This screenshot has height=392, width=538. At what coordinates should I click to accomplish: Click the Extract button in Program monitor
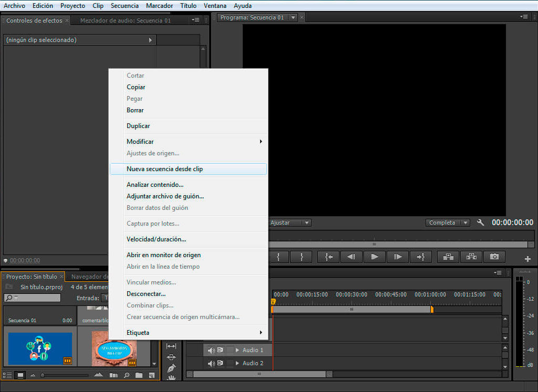coord(471,257)
